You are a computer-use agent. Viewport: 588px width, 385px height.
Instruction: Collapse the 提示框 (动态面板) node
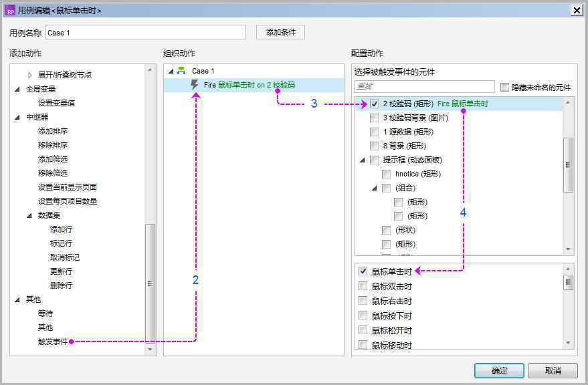[x=362, y=160]
